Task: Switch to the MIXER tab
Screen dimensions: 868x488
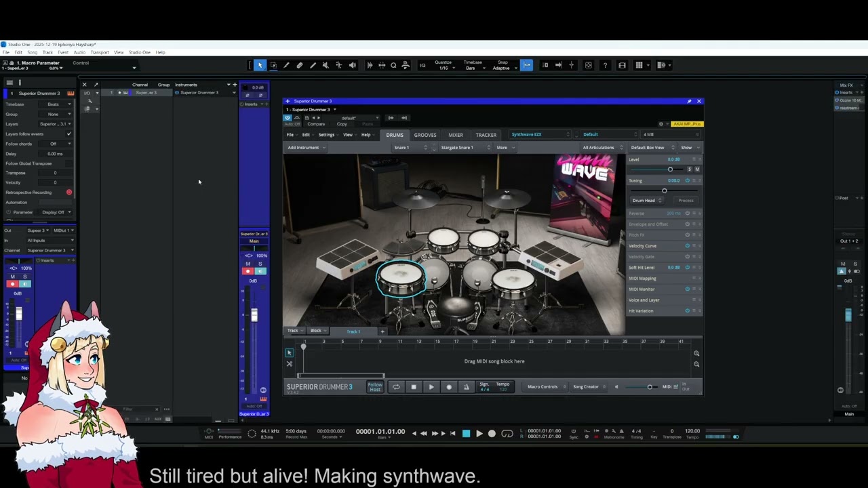Action: (456, 135)
